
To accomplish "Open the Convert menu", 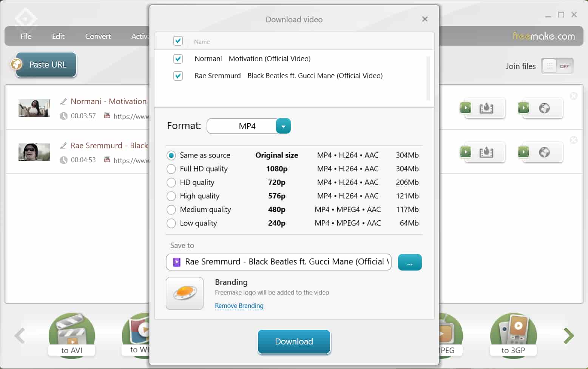I will point(97,36).
